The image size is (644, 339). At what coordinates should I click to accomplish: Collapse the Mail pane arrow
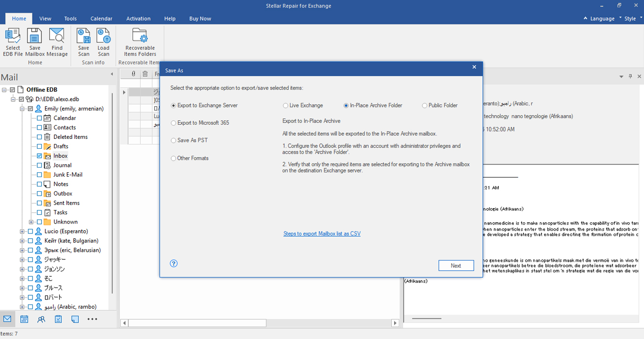click(112, 74)
